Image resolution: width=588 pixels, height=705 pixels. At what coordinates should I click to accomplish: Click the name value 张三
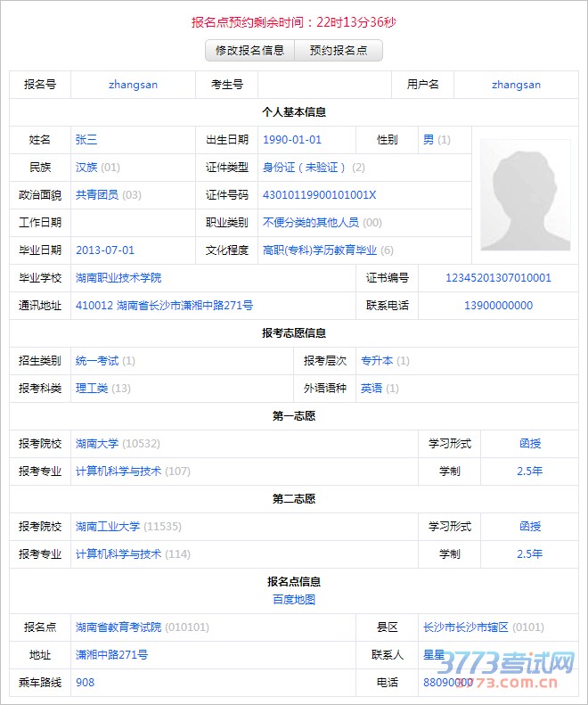point(86,140)
